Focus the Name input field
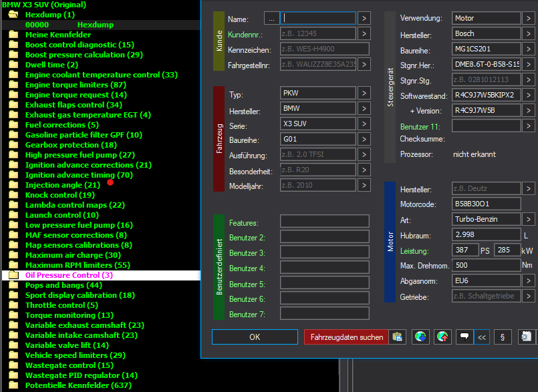Viewport: 538px width, 392px height. [x=318, y=18]
